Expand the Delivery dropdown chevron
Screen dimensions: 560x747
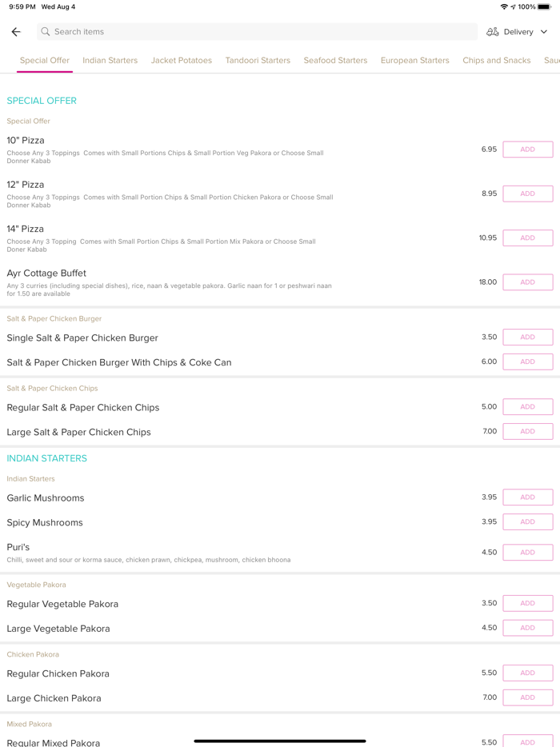tap(544, 32)
